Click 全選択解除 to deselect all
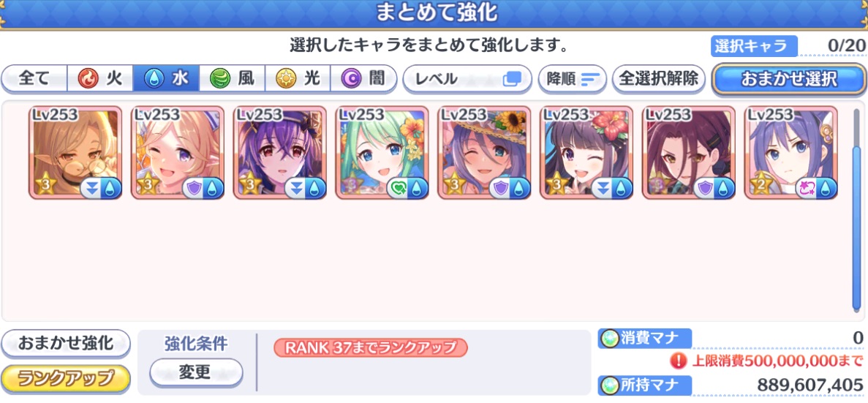 pyautogui.click(x=659, y=78)
